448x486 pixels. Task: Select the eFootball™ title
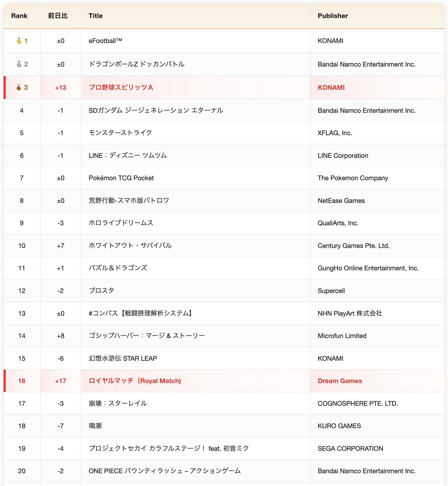(105, 41)
